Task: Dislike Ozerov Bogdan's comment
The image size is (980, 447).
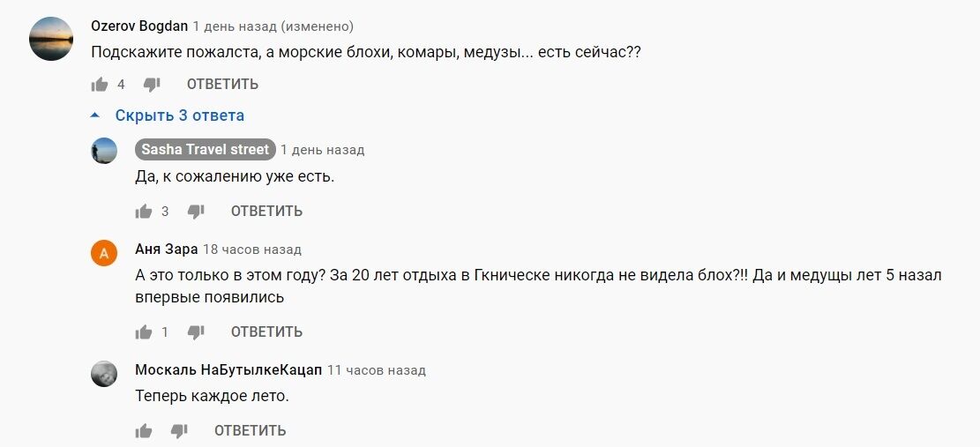Action: [152, 85]
